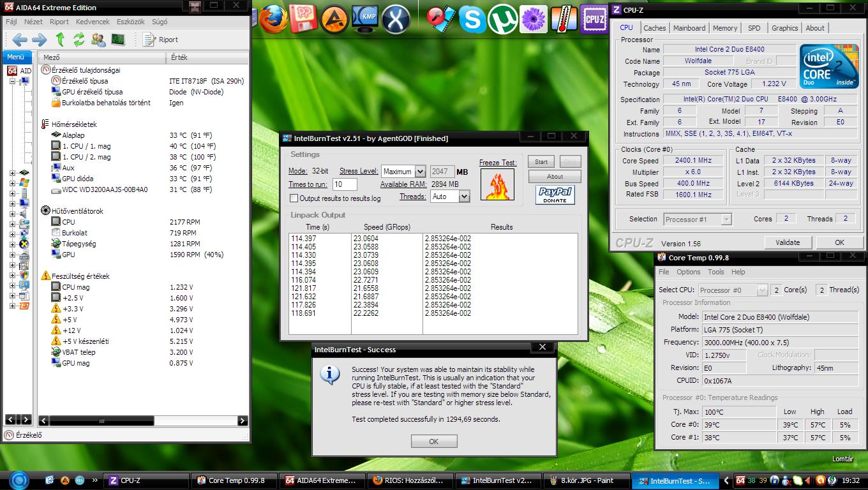
Task: Collapse the AIDA64 computer tree node
Action: point(13,81)
